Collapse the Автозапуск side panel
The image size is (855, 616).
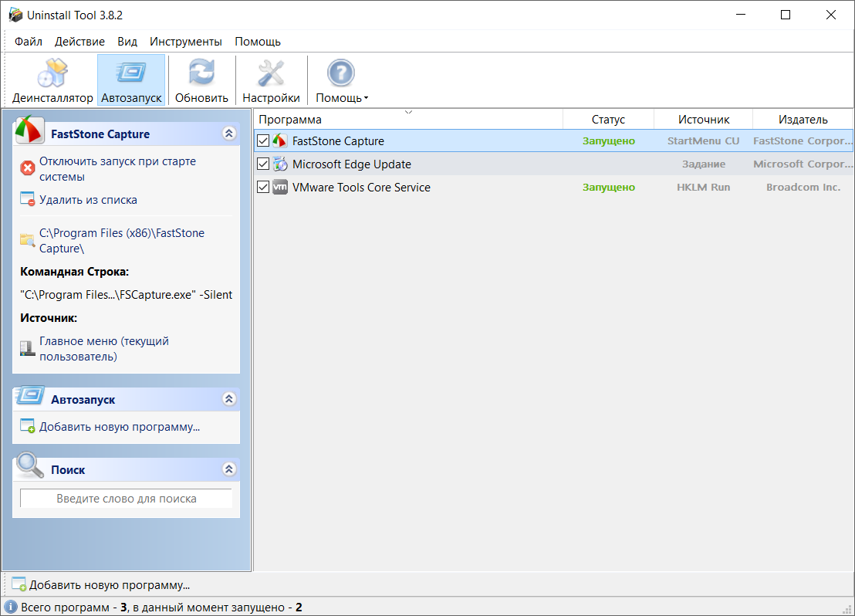229,399
